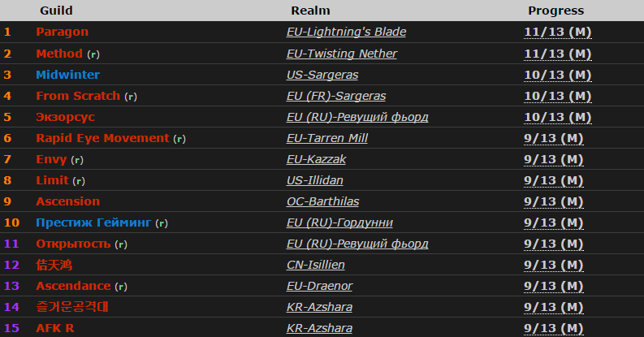644x337 pixels.
Task: Click the (r) icon next to Method
Action: pos(93,54)
